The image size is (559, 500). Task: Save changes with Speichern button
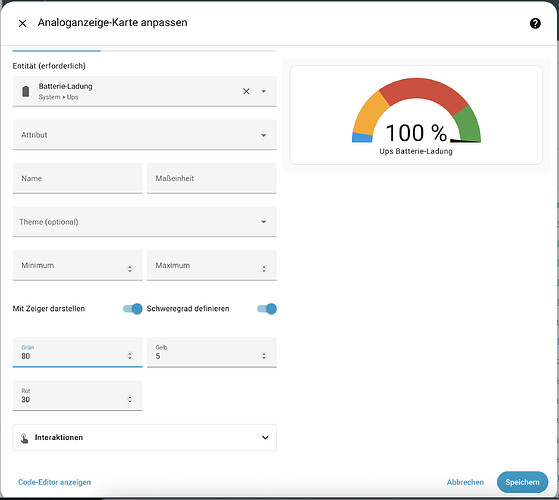point(522,482)
